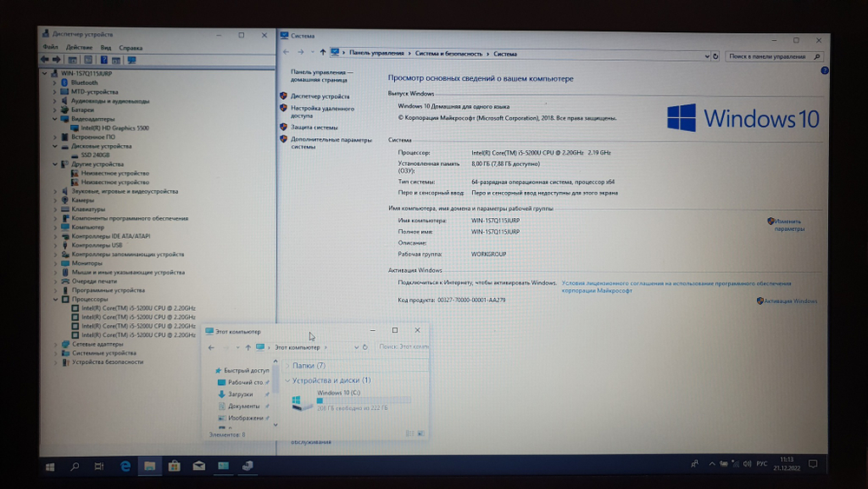This screenshot has height=489, width=868.
Task: Open Windows Start menu
Action: pyautogui.click(x=49, y=466)
